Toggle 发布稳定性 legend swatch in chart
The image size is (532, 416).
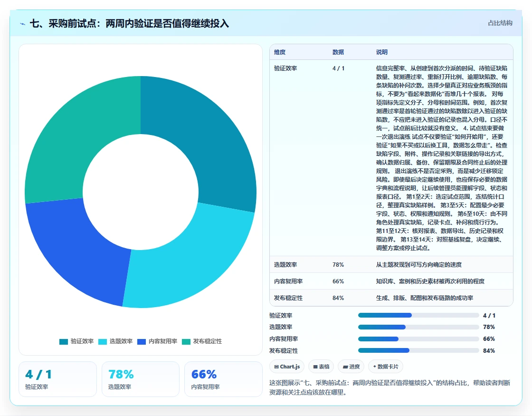[186, 342]
